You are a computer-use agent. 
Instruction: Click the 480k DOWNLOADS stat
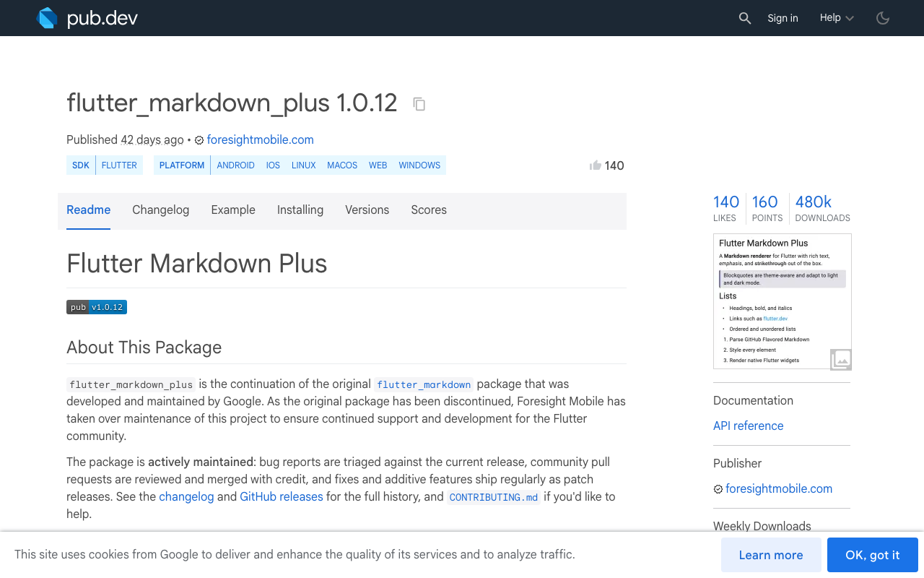(x=822, y=207)
